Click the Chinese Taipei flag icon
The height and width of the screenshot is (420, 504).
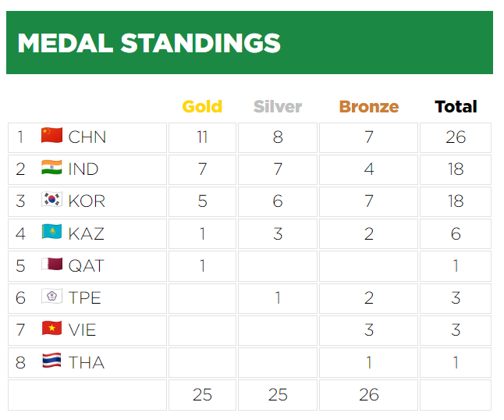[51, 297]
